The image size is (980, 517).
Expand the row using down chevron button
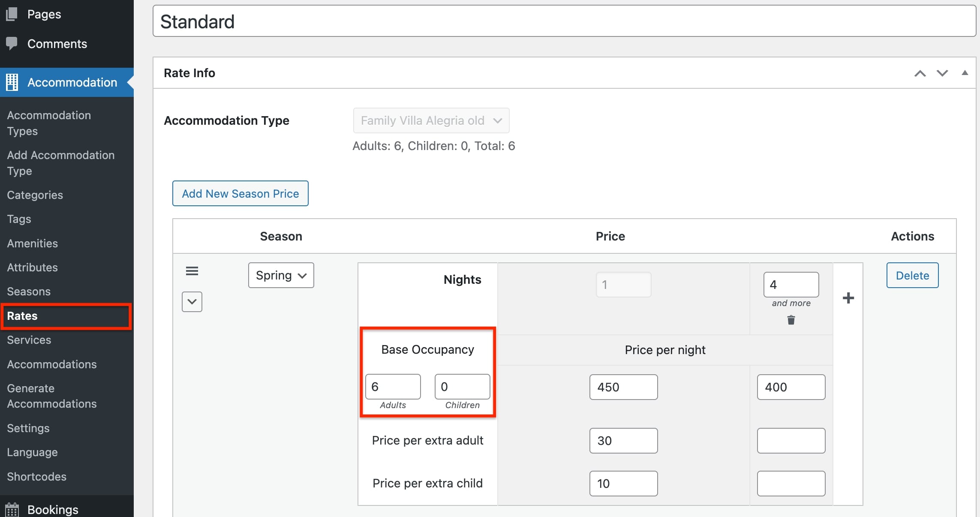pos(191,301)
